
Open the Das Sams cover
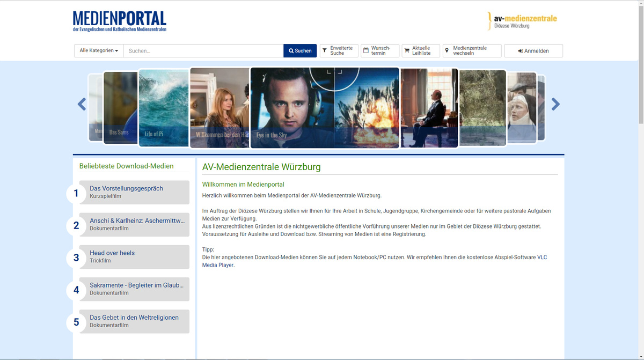[120, 107]
